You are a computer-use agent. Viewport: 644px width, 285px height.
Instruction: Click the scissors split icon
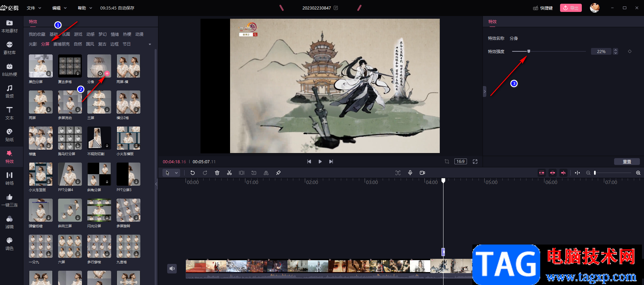[229, 173]
